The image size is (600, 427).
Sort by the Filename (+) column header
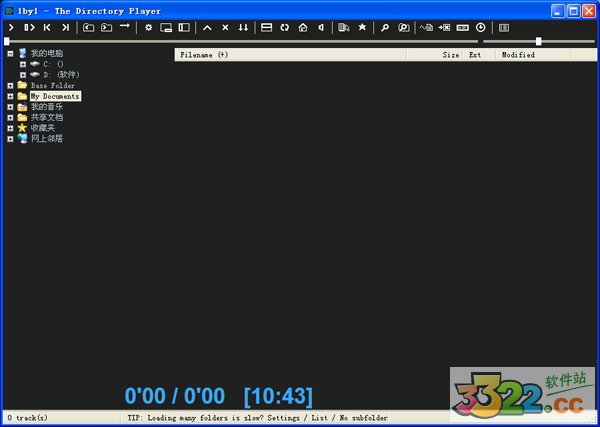pos(291,55)
